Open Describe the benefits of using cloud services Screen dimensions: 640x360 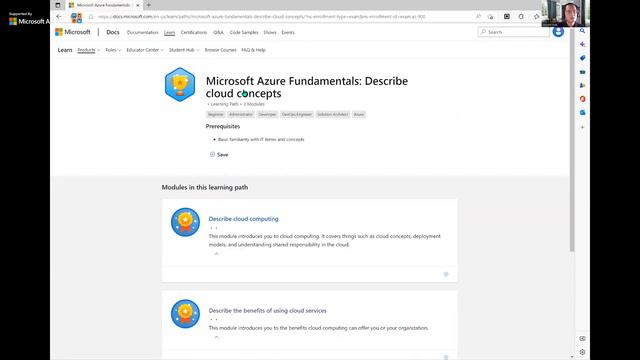point(267,311)
